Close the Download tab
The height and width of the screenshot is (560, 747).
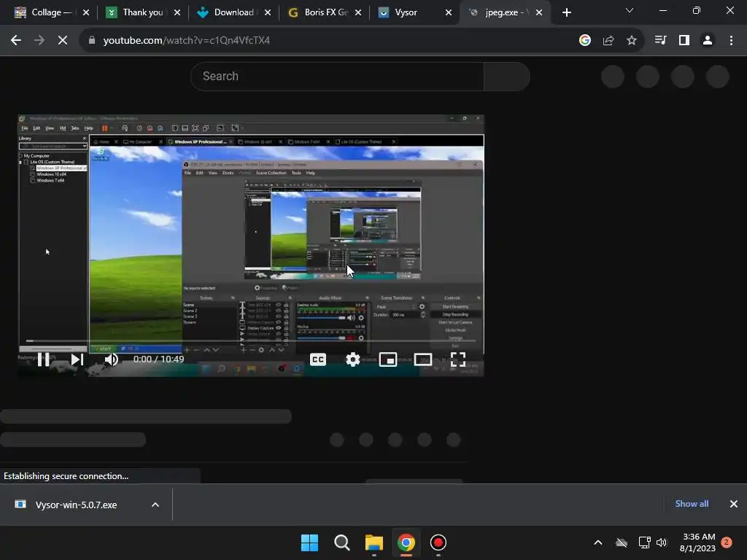(x=268, y=13)
